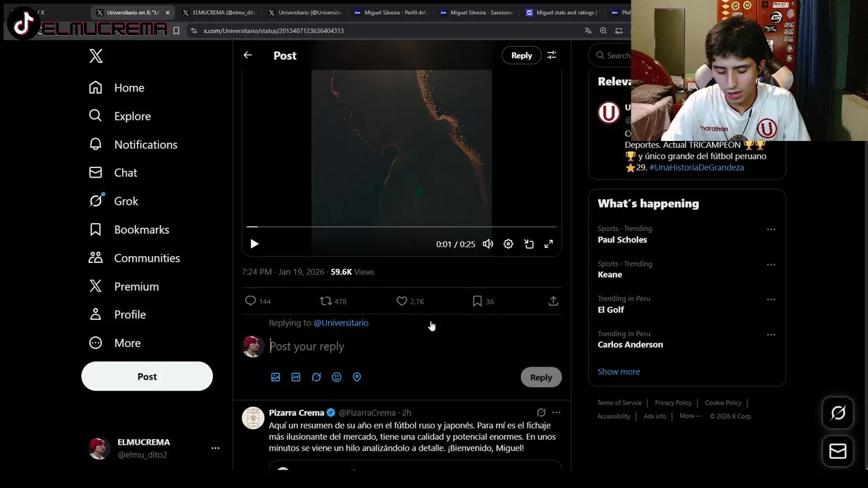
Task: Open options for El Golf trend
Action: coord(771,300)
